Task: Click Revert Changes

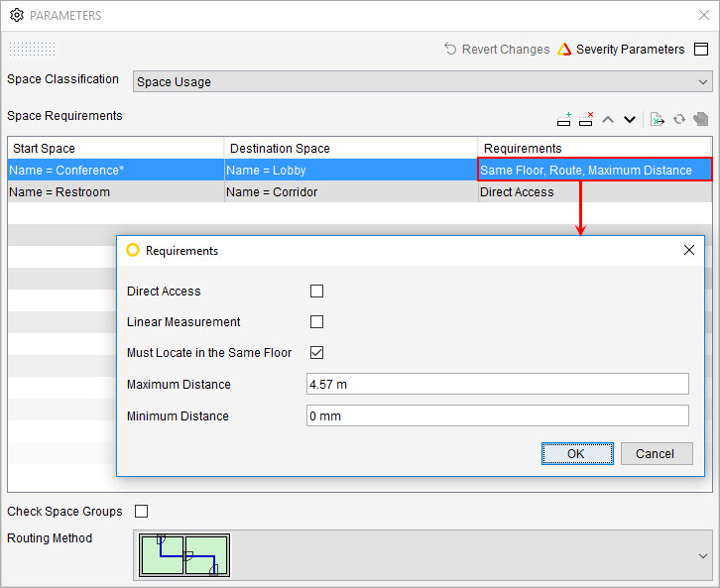Action: pyautogui.click(x=497, y=49)
